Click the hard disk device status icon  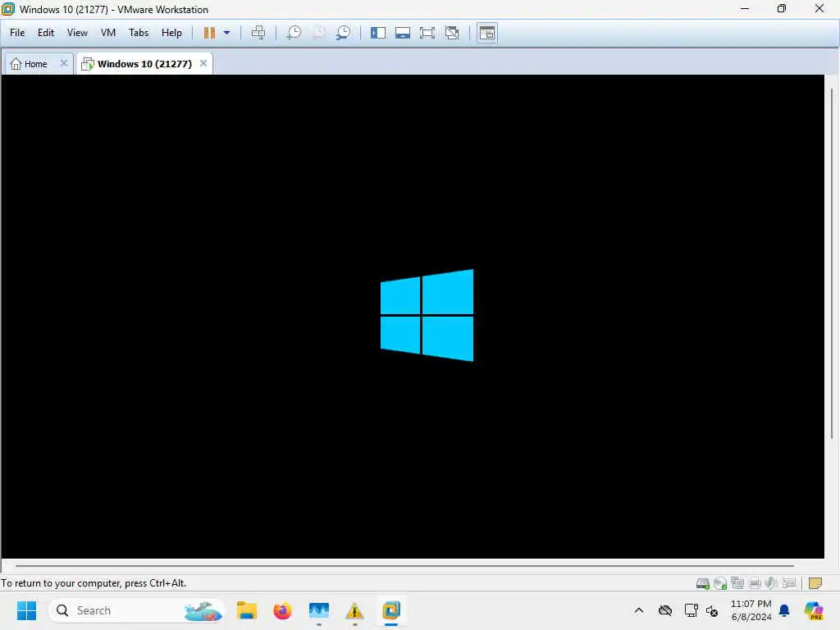tap(703, 583)
